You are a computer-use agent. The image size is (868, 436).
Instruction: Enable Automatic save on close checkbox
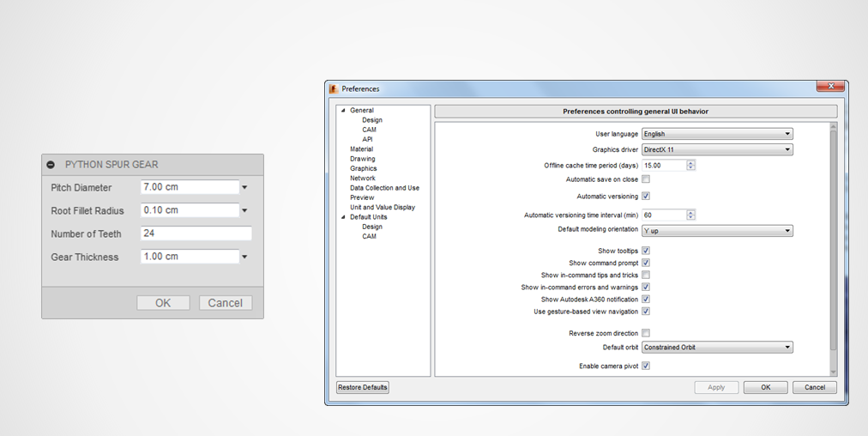click(646, 179)
